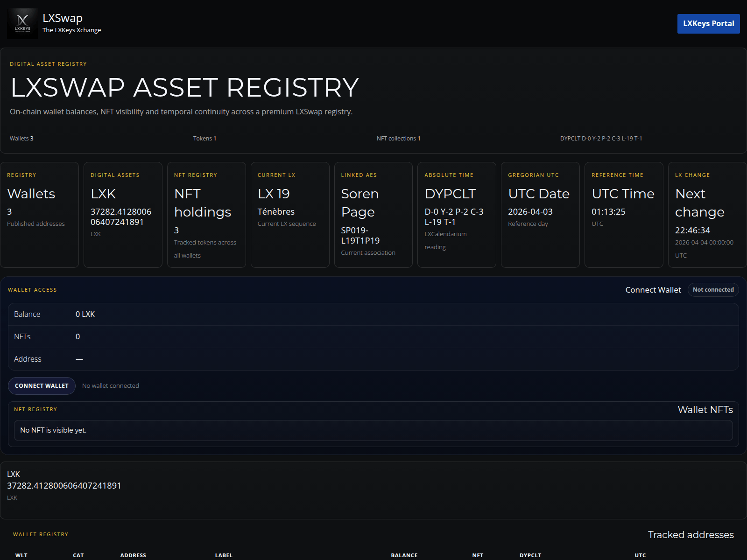Screen dimensions: 747x560
Task: Select the UTC Date card
Action: 540,215
